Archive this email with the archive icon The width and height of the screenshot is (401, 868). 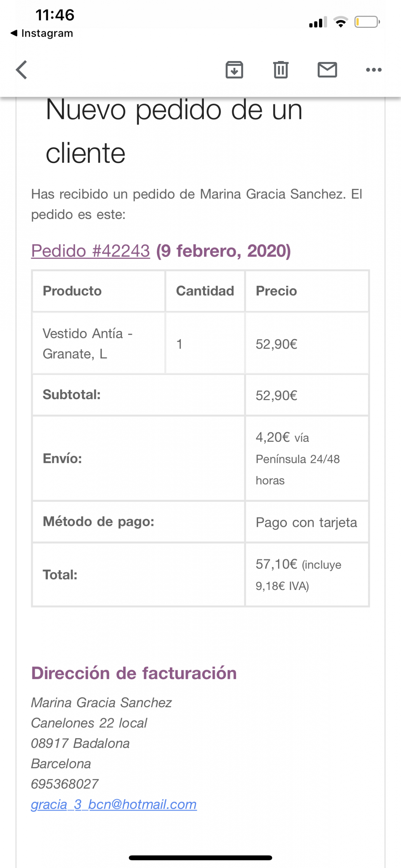(x=234, y=70)
